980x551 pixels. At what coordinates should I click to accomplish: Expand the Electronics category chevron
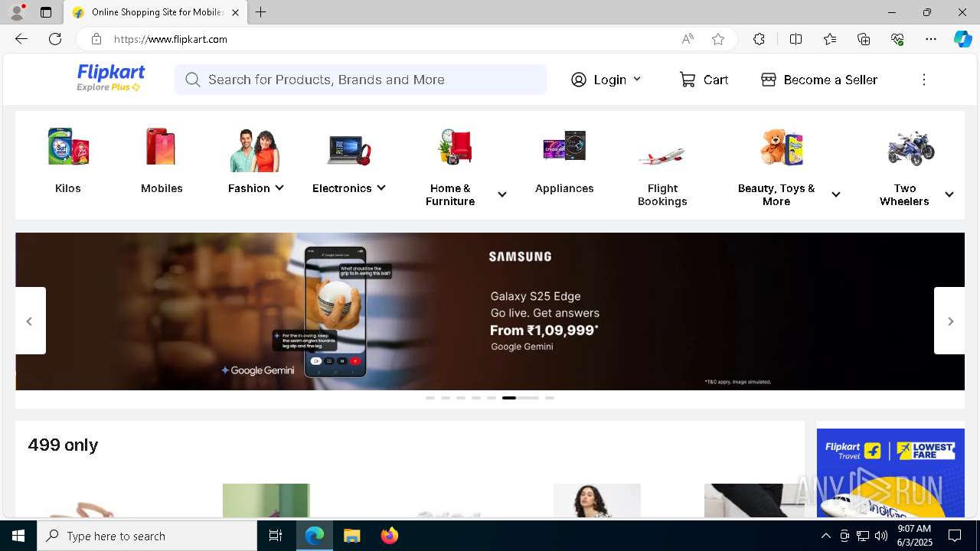coord(381,187)
